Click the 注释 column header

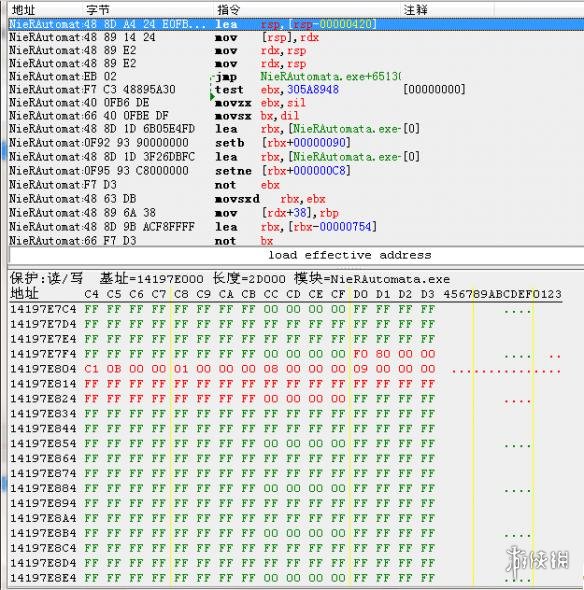point(415,10)
